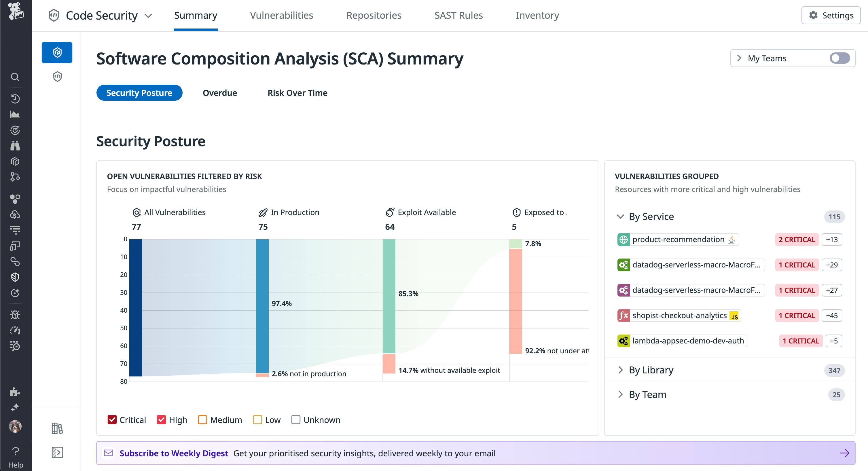Viewport: 868px width, 471px height.
Task: Open the library/bookshelf icon near bottom panel
Action: click(x=57, y=429)
